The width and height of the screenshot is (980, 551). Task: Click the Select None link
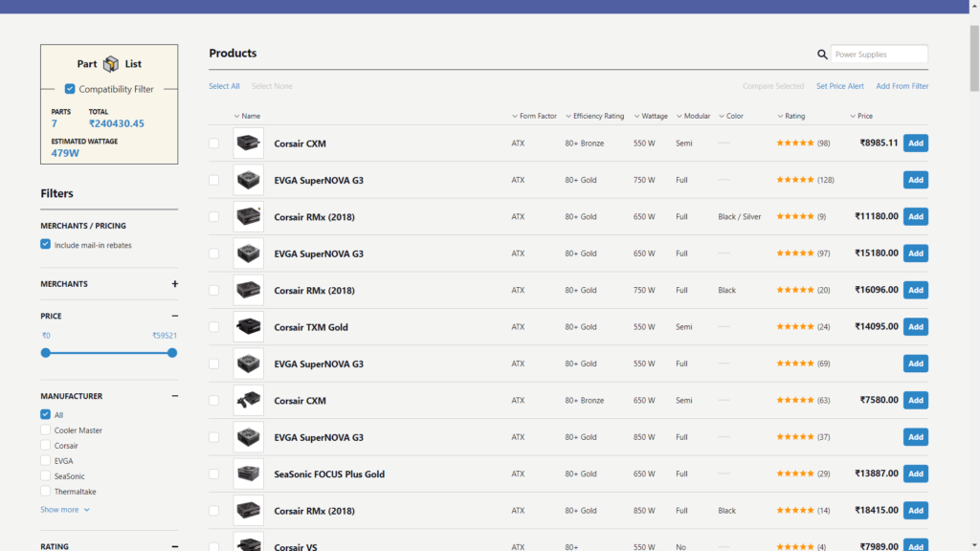[272, 86]
